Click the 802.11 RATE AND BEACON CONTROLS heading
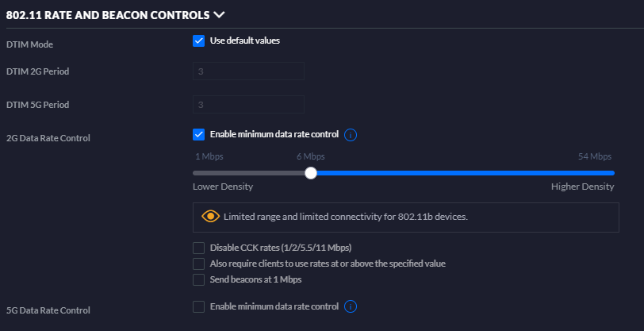This screenshot has height=331, width=644. [108, 15]
